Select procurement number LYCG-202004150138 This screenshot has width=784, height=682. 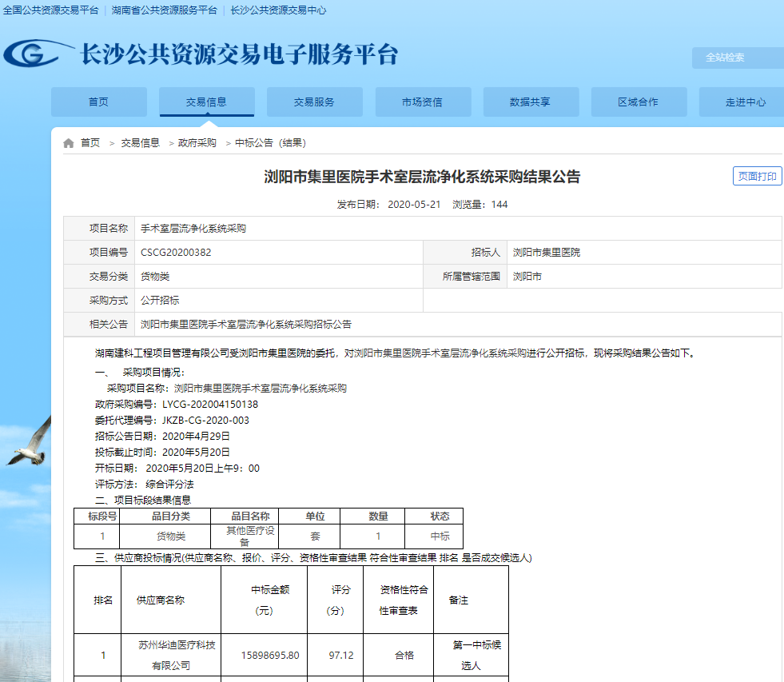click(210, 405)
